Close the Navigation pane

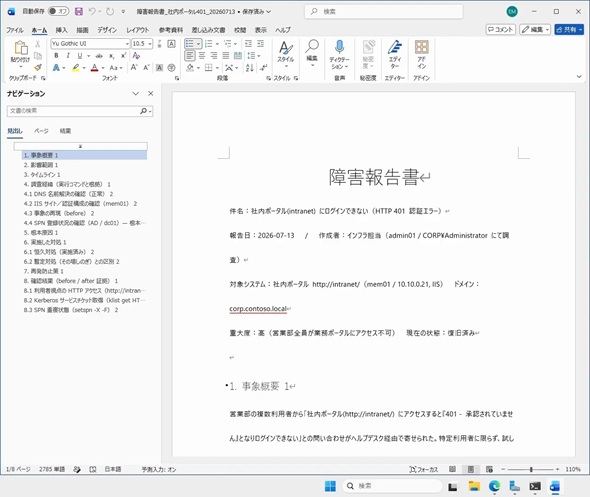tap(151, 94)
